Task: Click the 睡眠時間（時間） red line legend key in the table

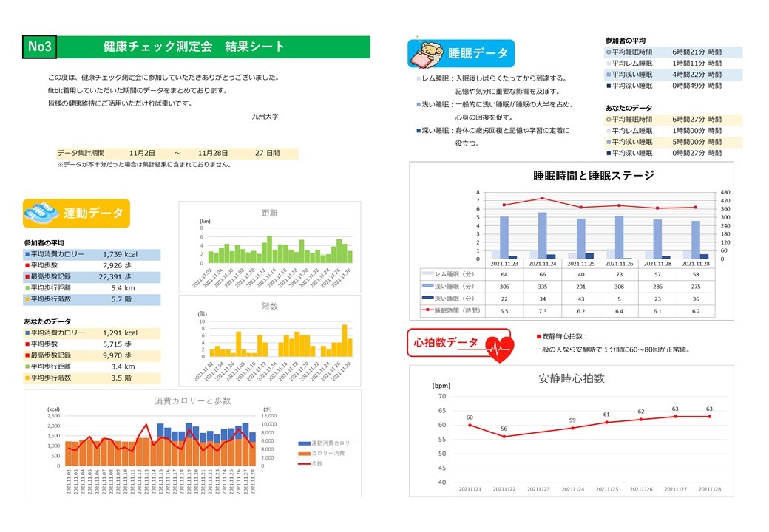Action: (425, 310)
